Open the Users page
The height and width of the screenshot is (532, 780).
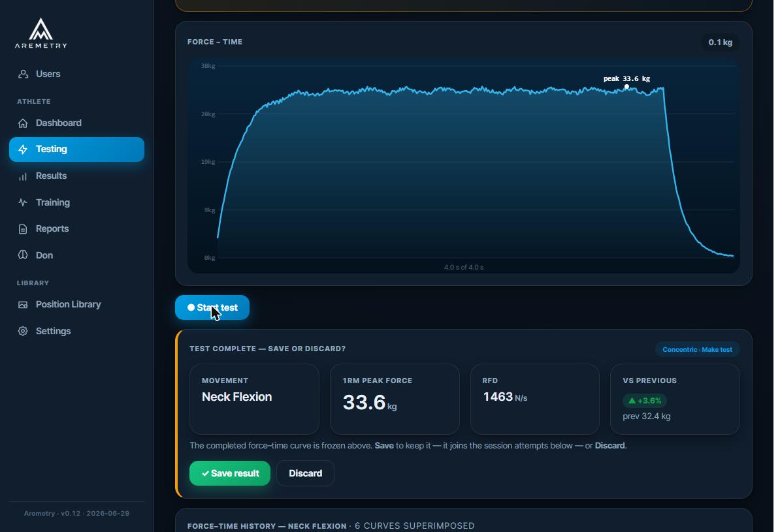click(x=76, y=74)
